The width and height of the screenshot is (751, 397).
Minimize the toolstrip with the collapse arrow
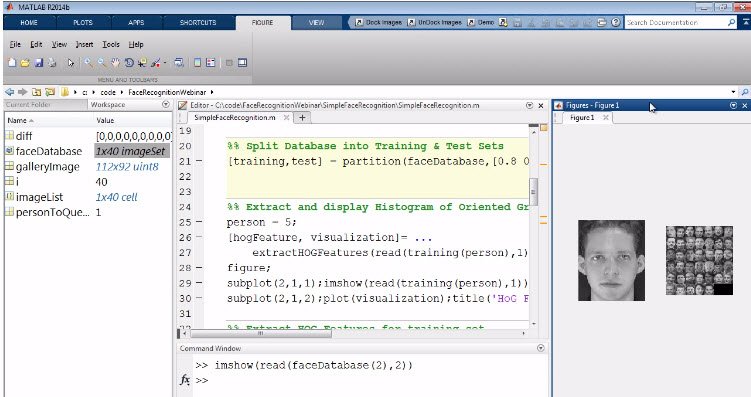click(746, 23)
